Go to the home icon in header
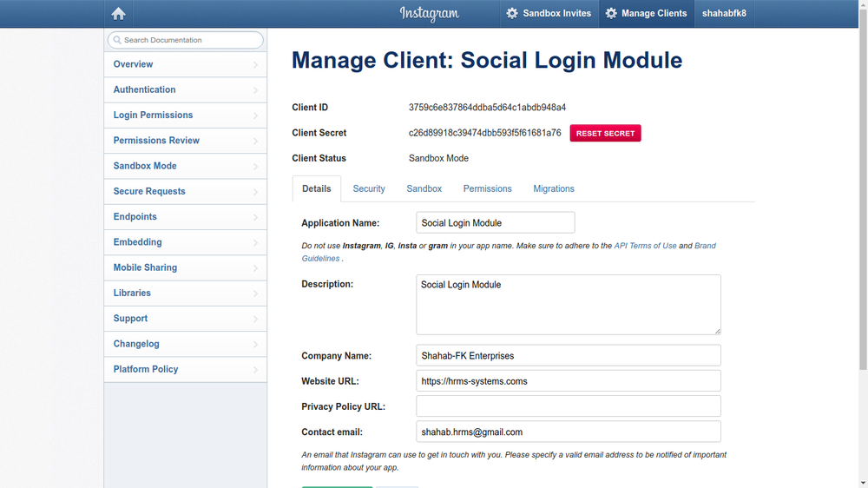Viewport: 868px width, 488px height. tap(118, 14)
